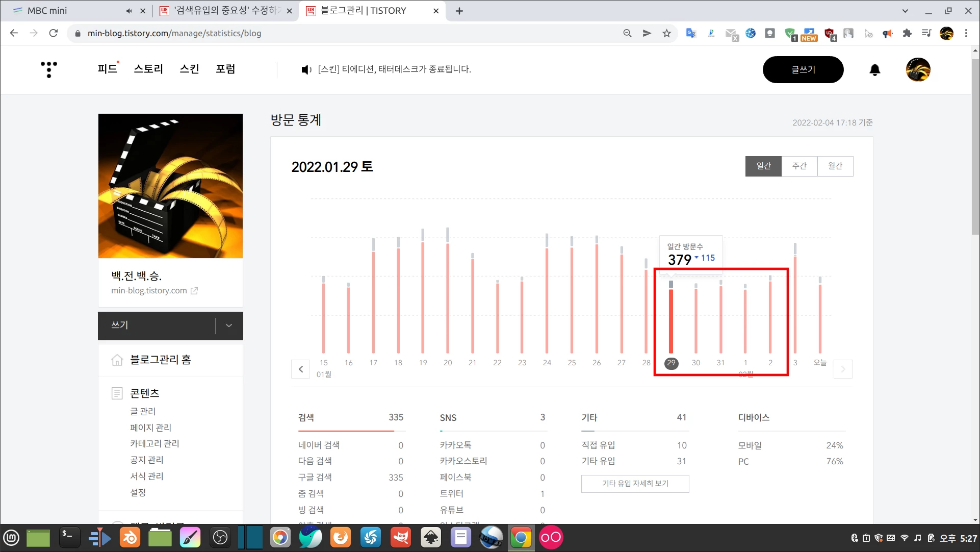Open the 포럼 menu item
This screenshot has width=980, height=552.
click(226, 69)
